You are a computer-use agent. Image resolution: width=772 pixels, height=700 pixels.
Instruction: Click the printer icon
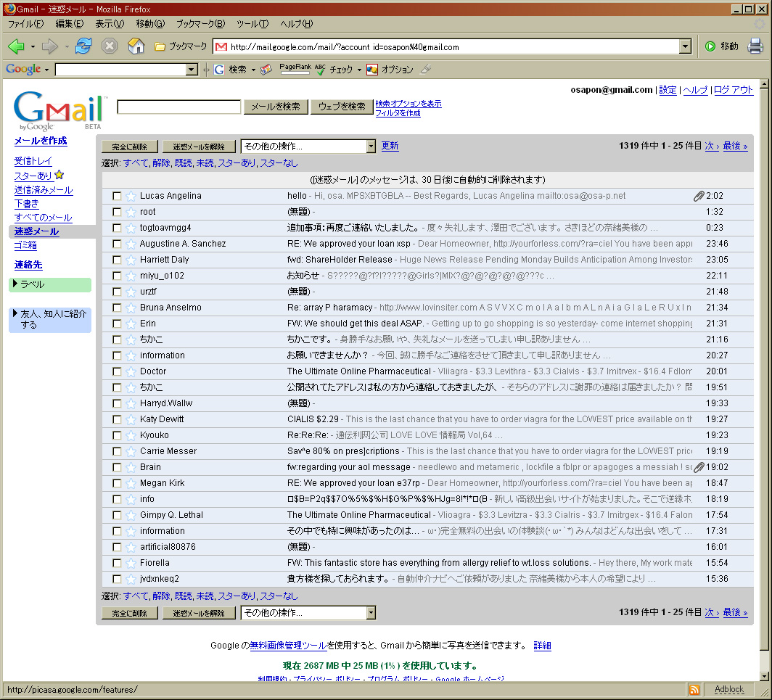(x=755, y=46)
